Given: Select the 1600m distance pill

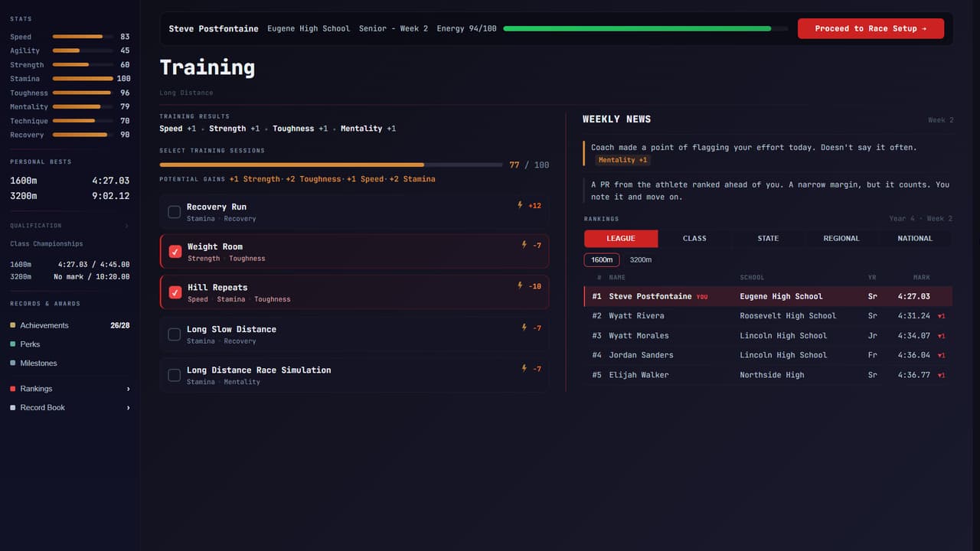Looking at the screenshot, I should tap(602, 260).
